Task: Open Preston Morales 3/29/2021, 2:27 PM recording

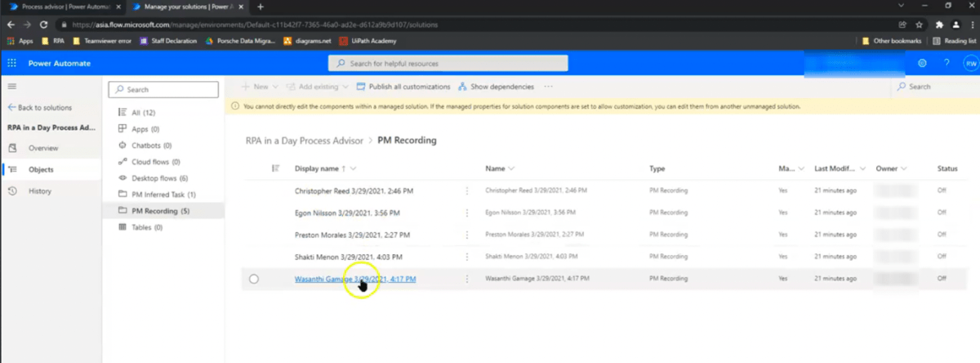Action: 352,235
